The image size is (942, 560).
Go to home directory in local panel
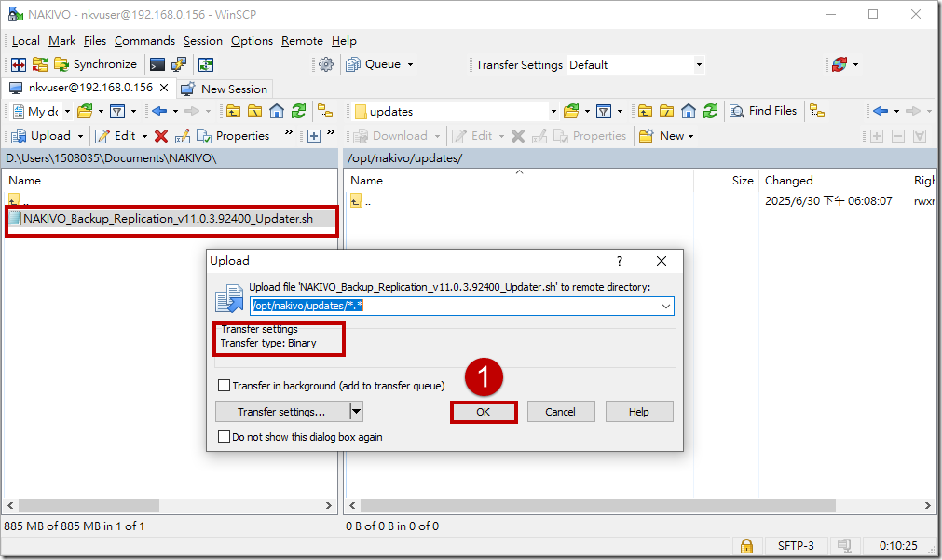[277, 111]
